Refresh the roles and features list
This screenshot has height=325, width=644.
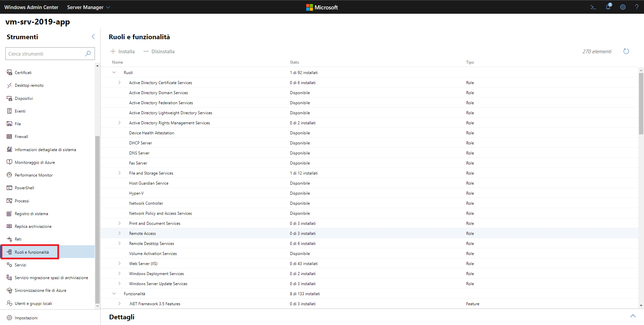click(626, 51)
